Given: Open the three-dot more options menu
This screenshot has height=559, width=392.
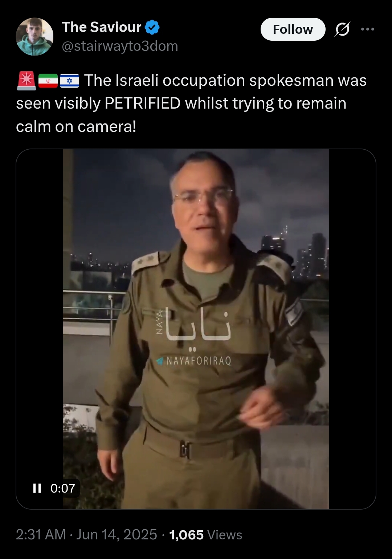Looking at the screenshot, I should [x=368, y=29].
